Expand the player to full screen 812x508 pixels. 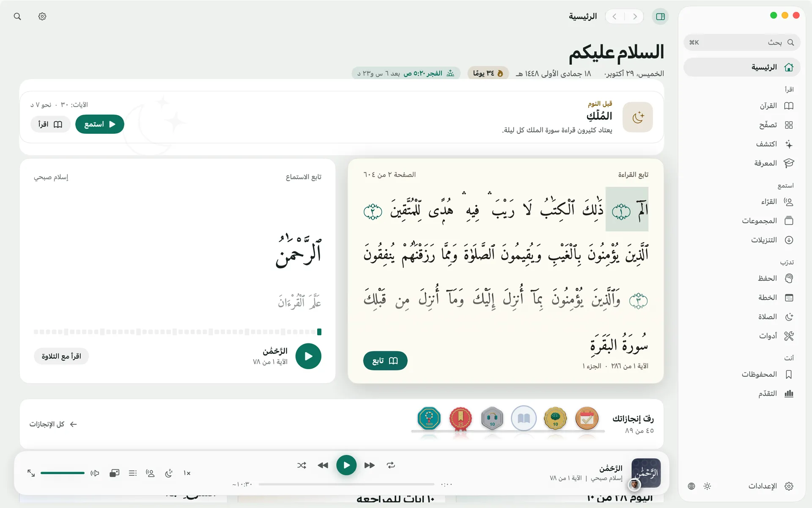pos(31,473)
